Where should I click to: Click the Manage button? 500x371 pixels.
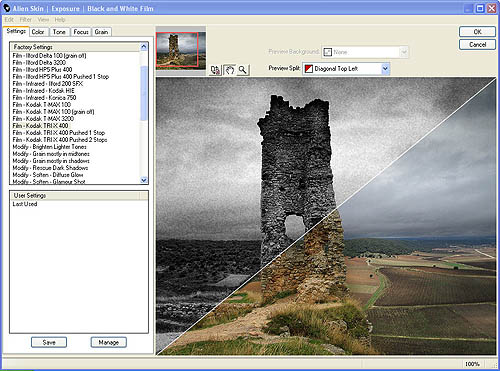pyautogui.click(x=109, y=342)
